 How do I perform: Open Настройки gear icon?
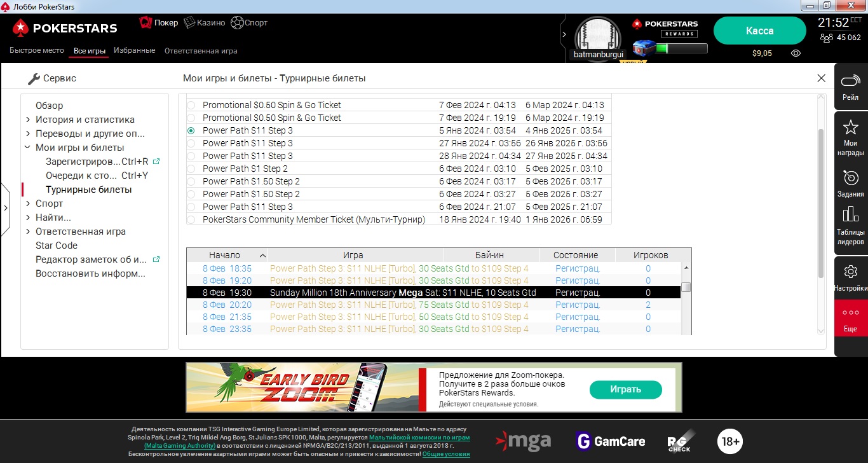tap(850, 272)
